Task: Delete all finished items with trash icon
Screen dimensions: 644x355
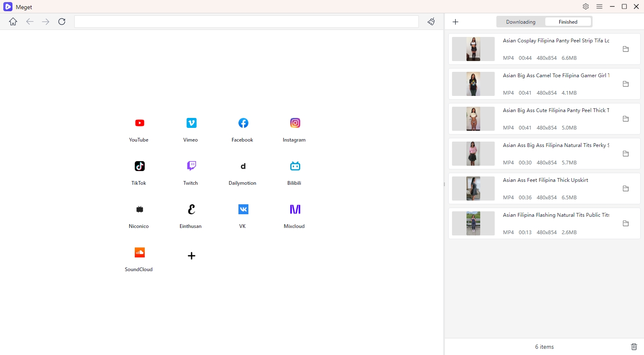Action: 634,347
